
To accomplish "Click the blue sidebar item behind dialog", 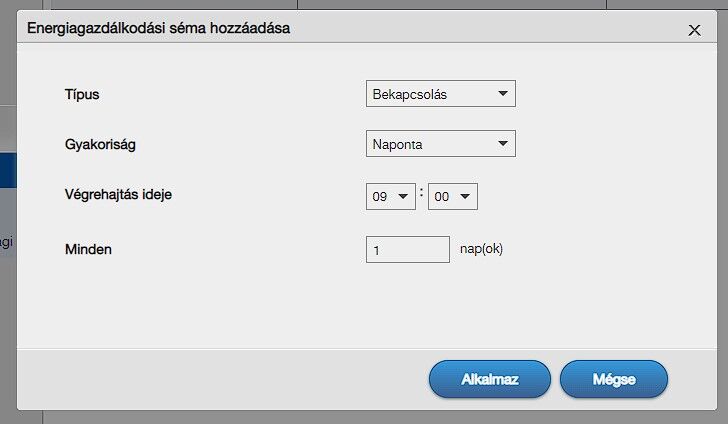I will (8, 170).
